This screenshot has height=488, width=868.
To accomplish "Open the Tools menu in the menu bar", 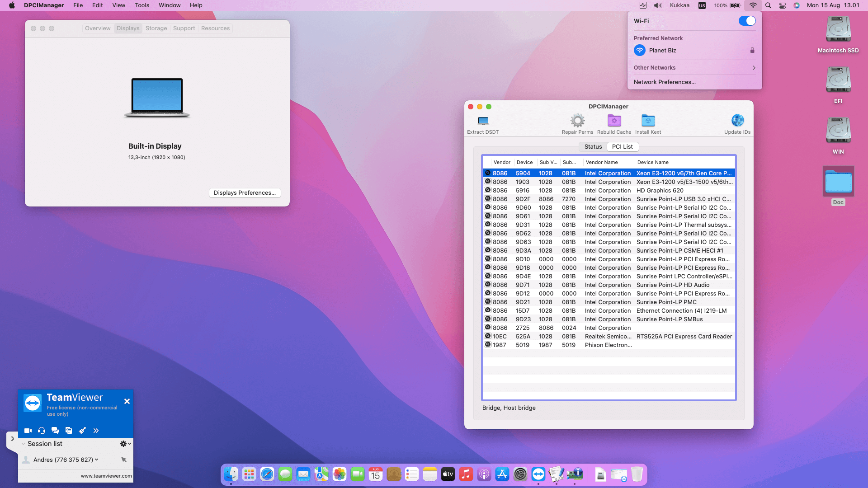I will tap(142, 5).
